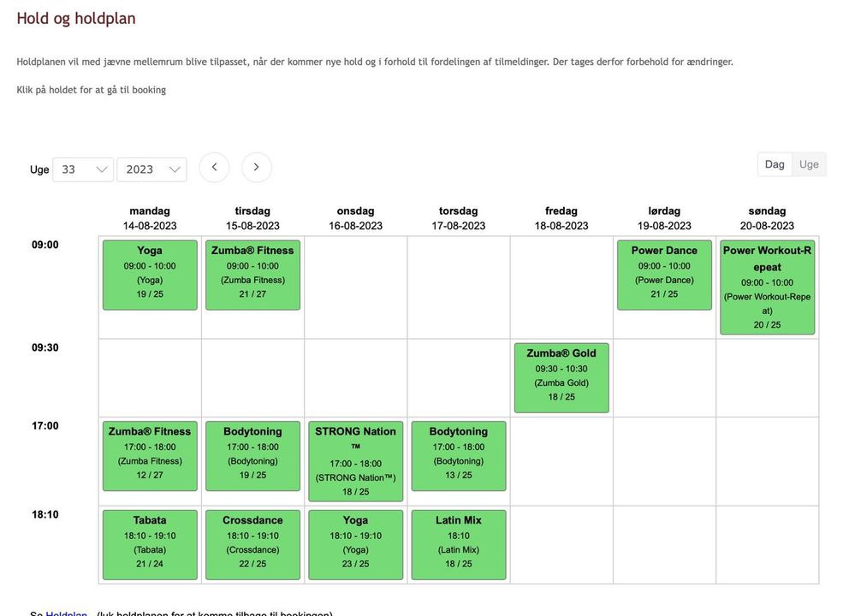Pick Thursday 17:00 Bodytoning class
Viewport: 855px width, 616px height.
[x=458, y=454]
